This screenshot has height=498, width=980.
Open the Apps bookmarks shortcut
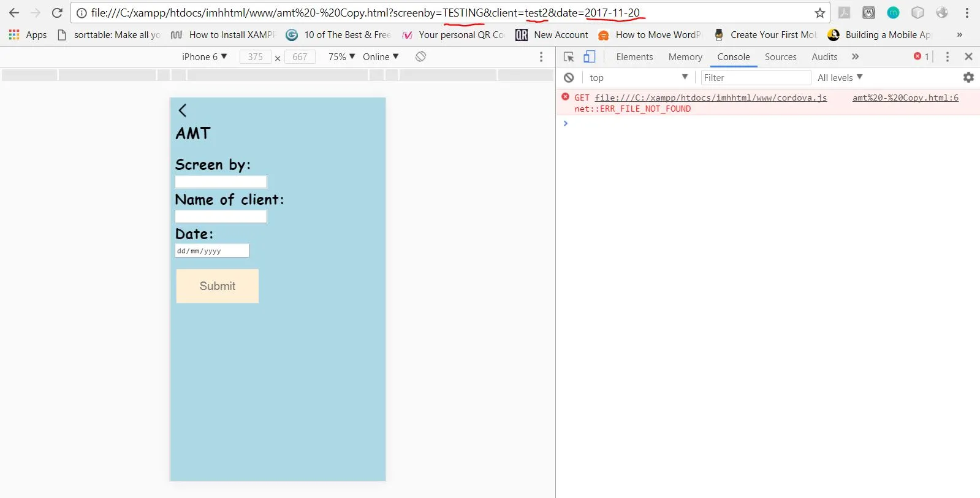(x=28, y=35)
